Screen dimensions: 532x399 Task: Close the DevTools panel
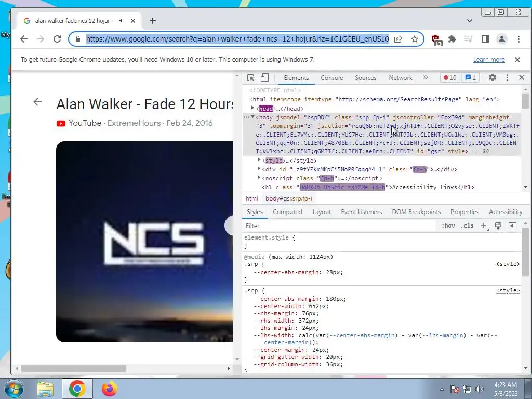522,78
